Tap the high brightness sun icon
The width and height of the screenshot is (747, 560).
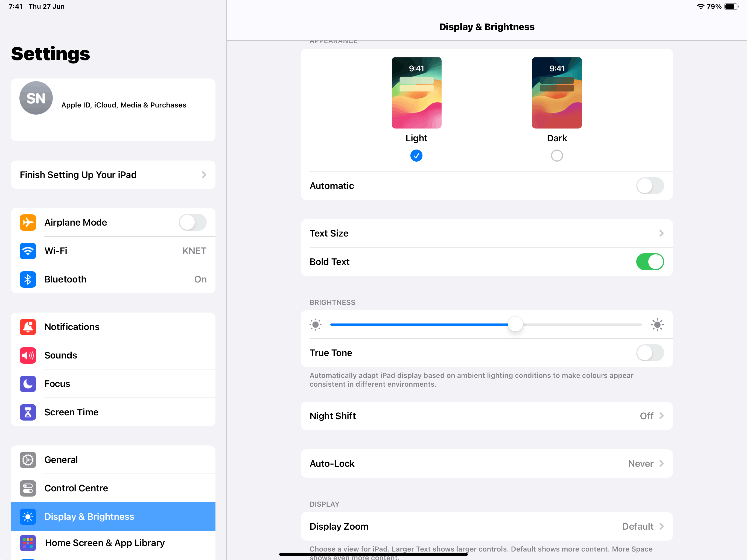[x=657, y=325]
